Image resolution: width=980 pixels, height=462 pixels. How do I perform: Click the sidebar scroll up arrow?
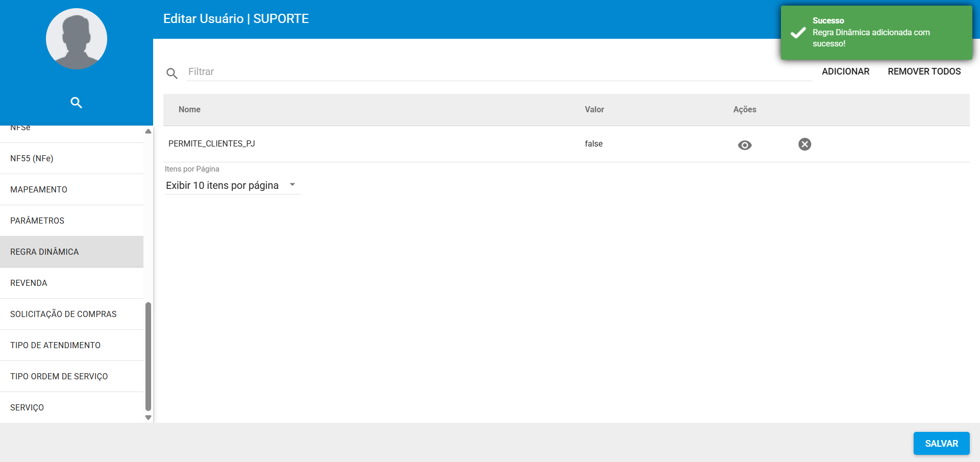(148, 131)
